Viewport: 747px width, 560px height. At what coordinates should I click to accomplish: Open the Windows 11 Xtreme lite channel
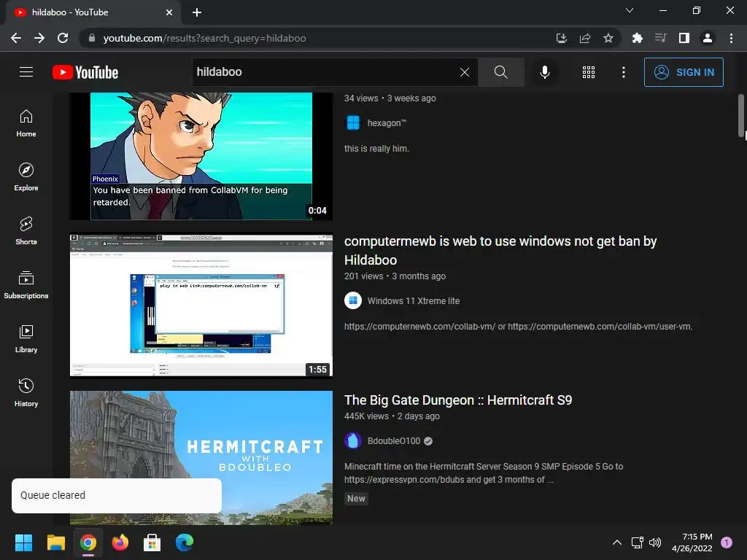pos(414,301)
